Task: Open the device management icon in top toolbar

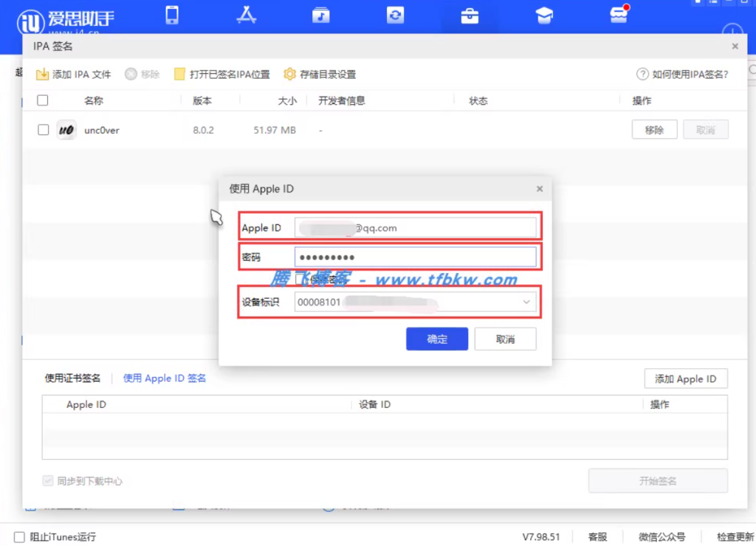Action: pos(172,15)
